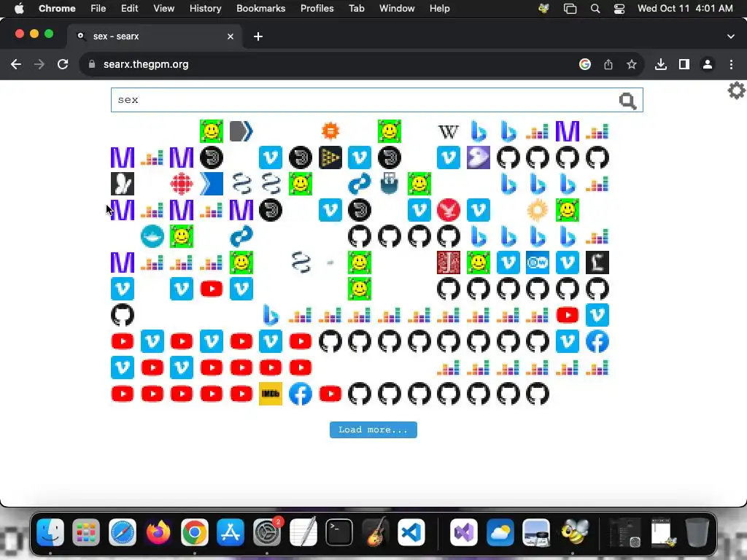
Task: Open the View menu
Action: [163, 8]
